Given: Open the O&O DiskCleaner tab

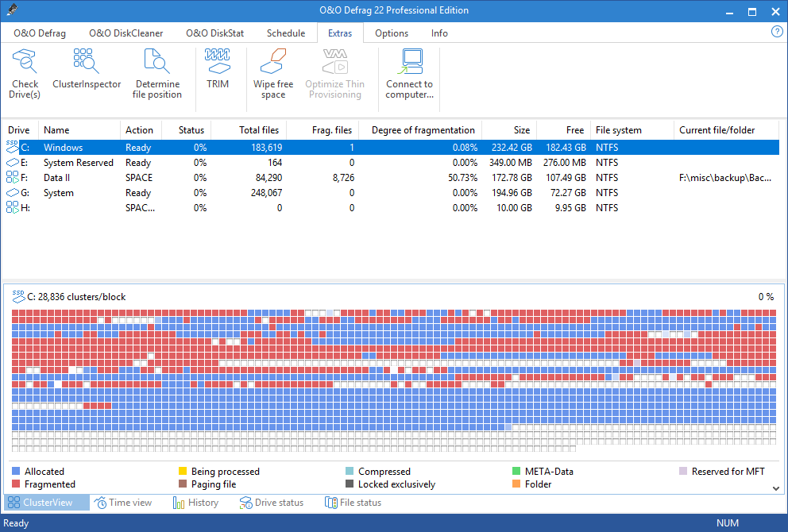Looking at the screenshot, I should coord(126,33).
